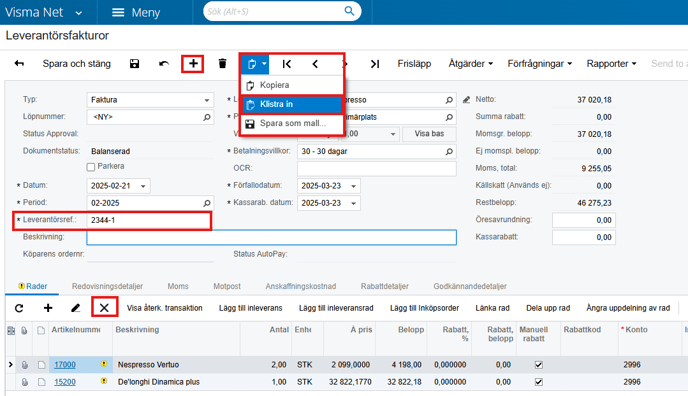Open the Betalningsvillkor lookup magnifier
The image size is (688, 396).
point(449,151)
